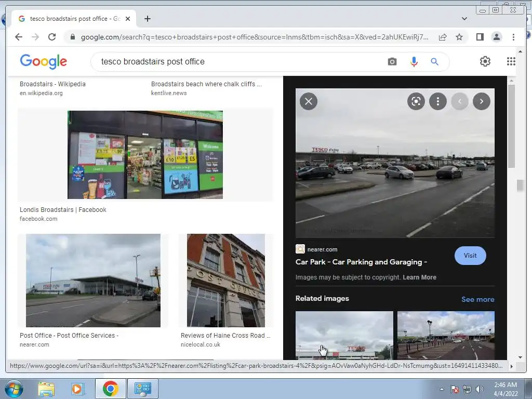Open the Windows Start menu
532x399 pixels.
point(14,389)
